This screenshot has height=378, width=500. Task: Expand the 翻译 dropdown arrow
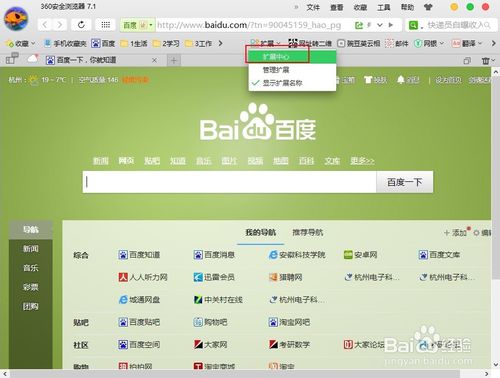[x=480, y=43]
